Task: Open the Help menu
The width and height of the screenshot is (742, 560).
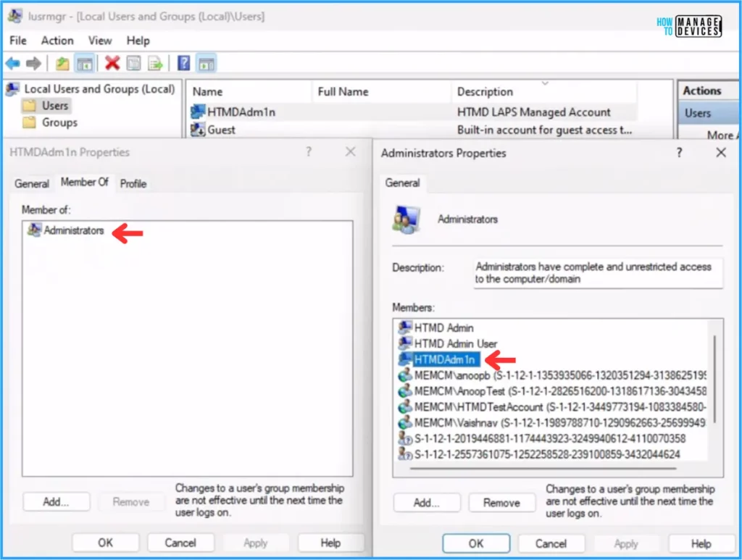Action: (x=138, y=41)
